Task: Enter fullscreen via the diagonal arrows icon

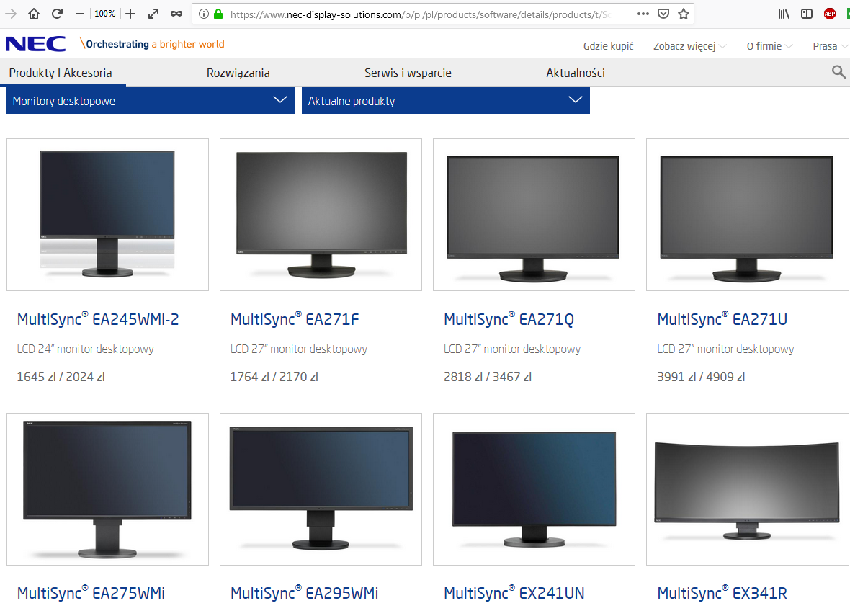Action: (x=153, y=14)
